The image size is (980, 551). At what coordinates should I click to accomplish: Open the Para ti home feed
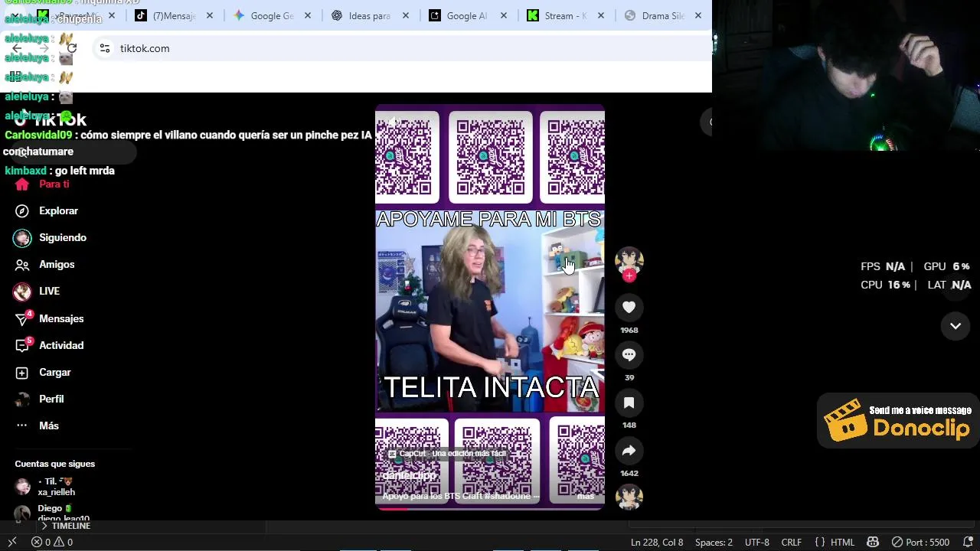coord(43,184)
